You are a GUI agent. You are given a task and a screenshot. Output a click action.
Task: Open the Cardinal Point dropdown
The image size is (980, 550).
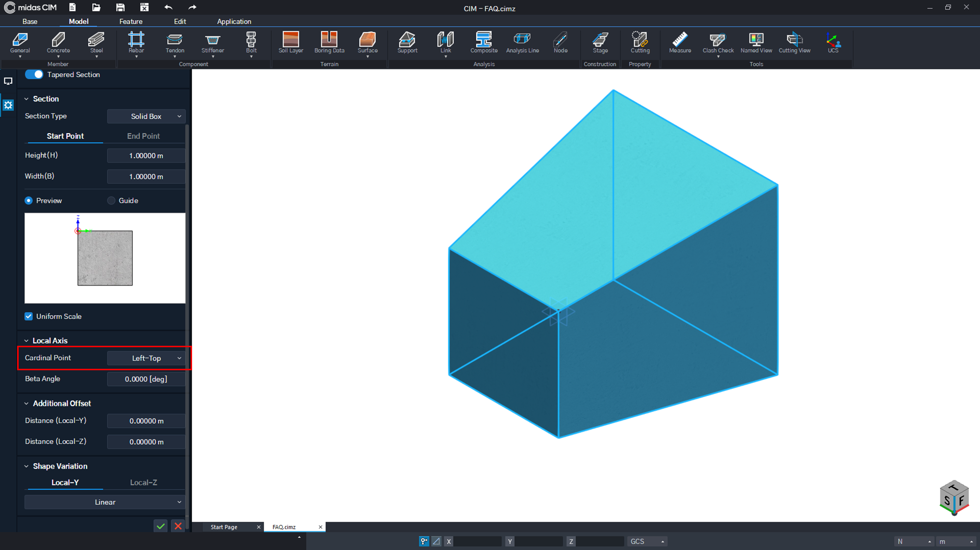coord(146,359)
